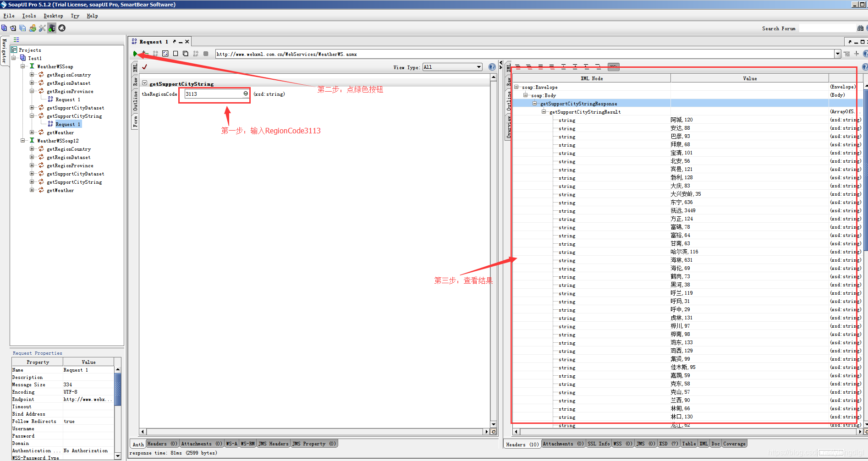Click the panel splitter arrows between request and response
868x461 pixels.
click(x=500, y=65)
